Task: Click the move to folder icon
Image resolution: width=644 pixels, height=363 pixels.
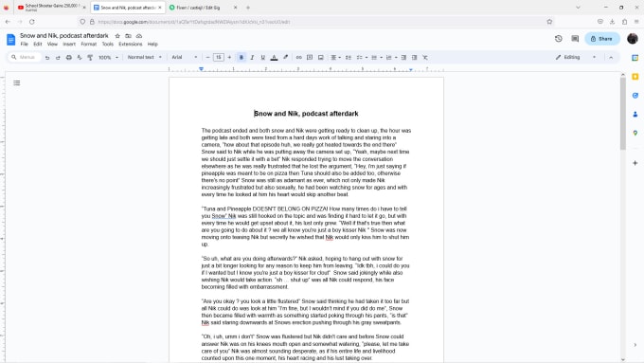Action: 128,36
